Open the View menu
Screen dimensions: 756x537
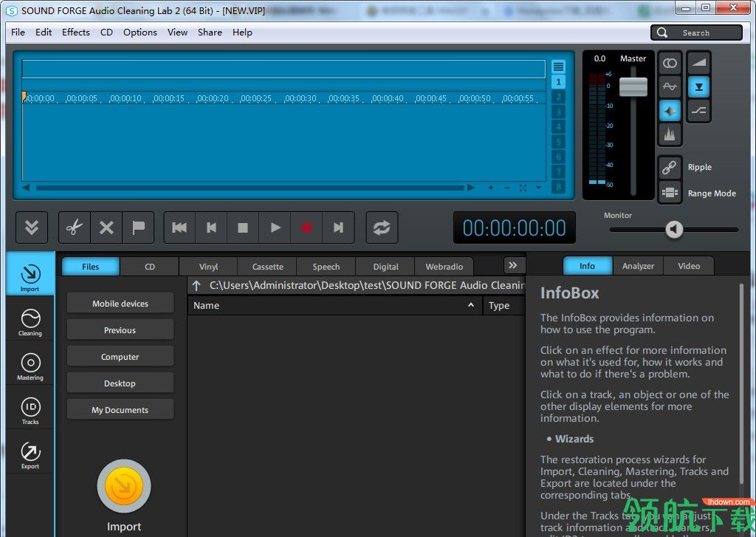coord(177,33)
